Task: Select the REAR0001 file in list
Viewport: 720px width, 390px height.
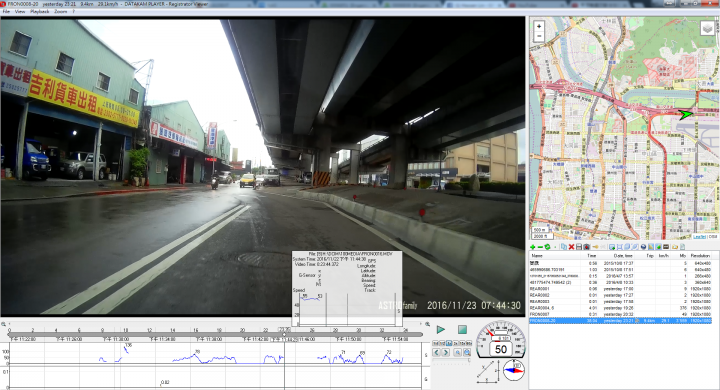Action: click(620, 289)
